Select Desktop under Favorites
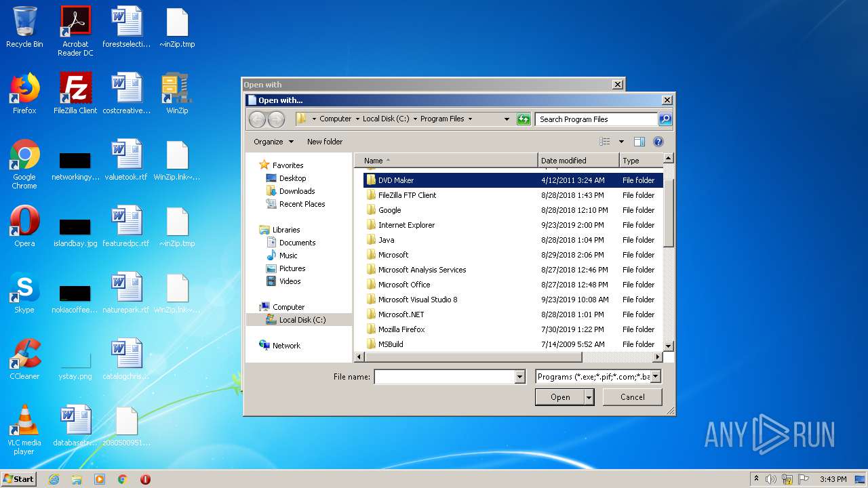The width and height of the screenshot is (868, 488). coord(292,178)
